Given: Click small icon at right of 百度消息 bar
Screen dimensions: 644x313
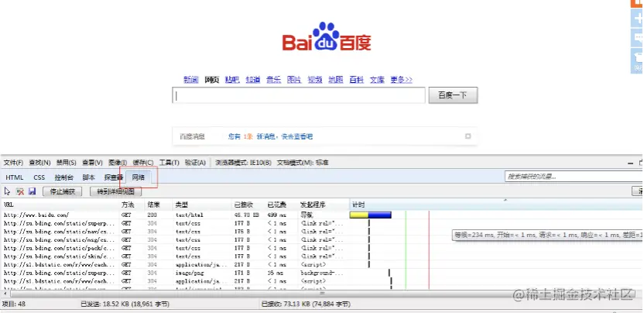Looking at the screenshot, I should click(x=468, y=136).
